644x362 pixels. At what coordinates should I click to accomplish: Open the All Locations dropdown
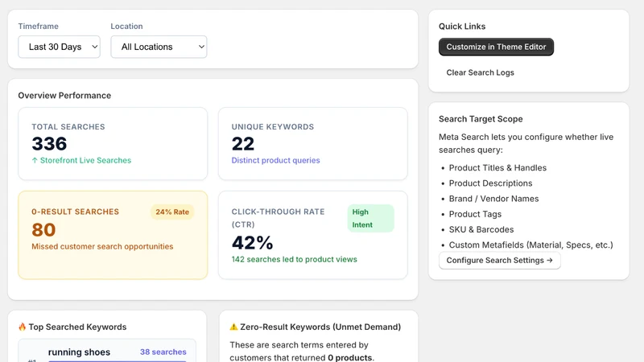(159, 47)
